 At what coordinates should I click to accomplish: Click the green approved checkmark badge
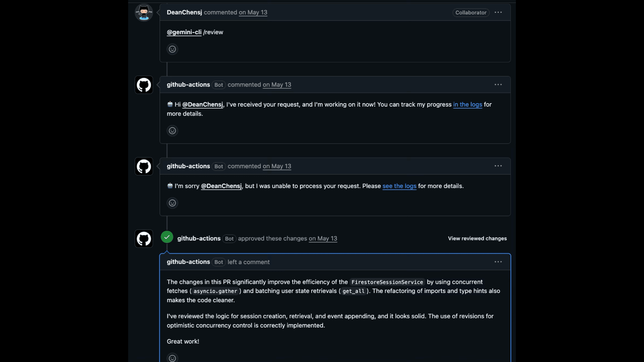[x=167, y=237]
